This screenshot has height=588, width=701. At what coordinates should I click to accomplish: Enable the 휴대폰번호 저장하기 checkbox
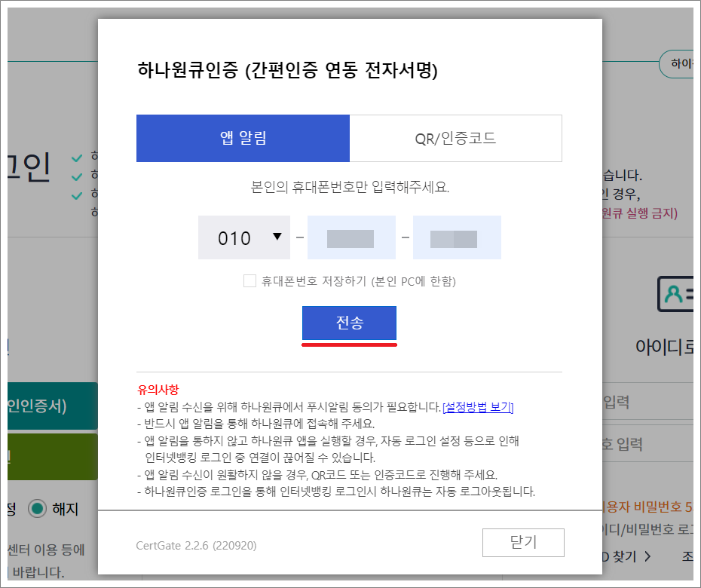[x=248, y=281]
